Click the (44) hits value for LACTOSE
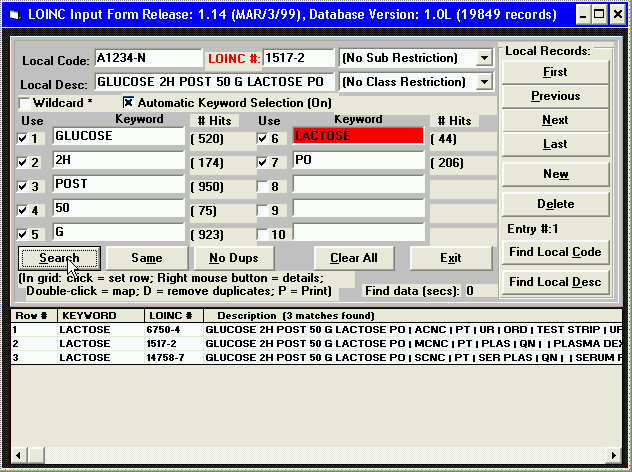Screen dimensions: 632x472 point(443,139)
